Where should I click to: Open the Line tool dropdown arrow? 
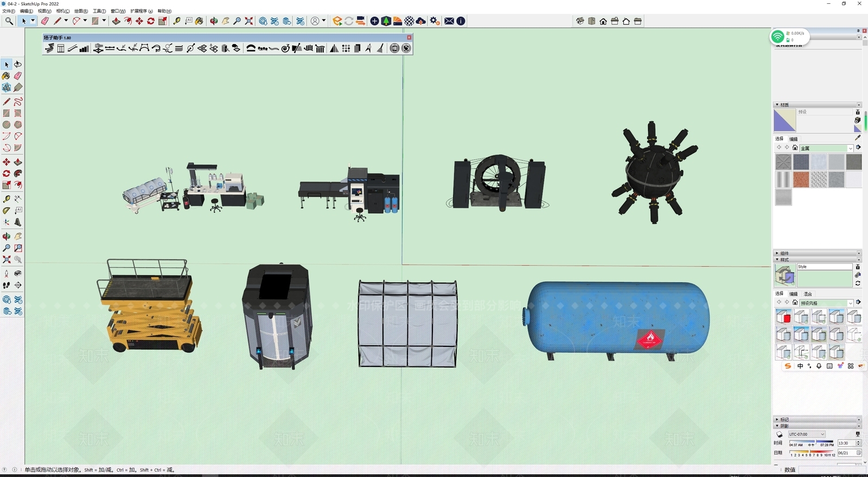pos(66,21)
